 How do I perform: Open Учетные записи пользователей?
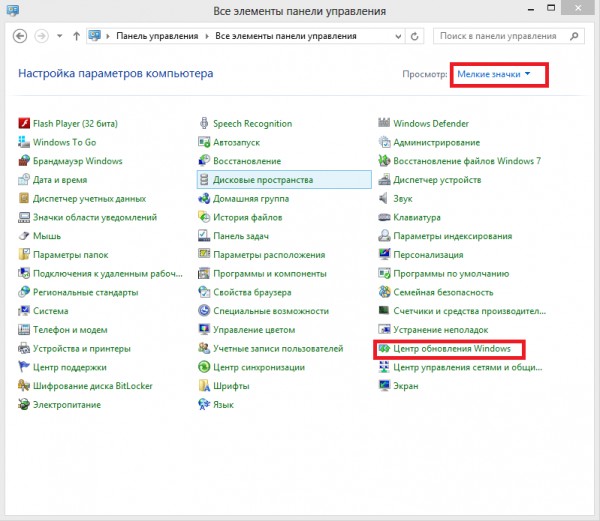tap(271, 348)
